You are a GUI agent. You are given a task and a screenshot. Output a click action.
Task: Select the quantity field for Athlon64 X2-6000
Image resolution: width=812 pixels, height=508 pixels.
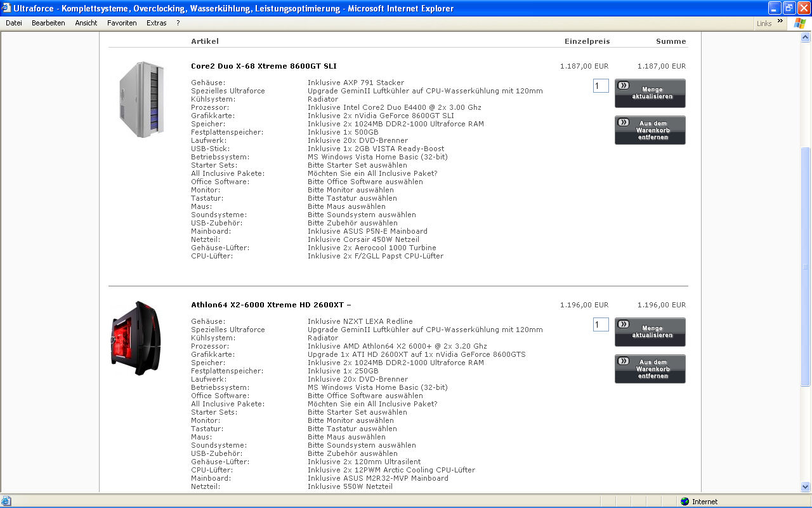point(600,324)
